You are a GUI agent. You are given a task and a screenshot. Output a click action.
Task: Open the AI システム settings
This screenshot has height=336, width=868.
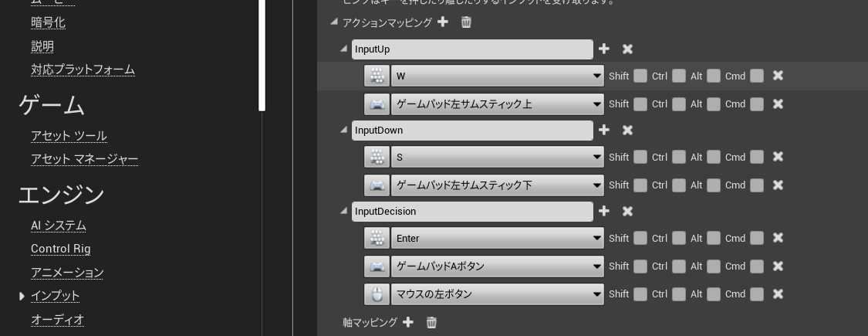tap(59, 226)
